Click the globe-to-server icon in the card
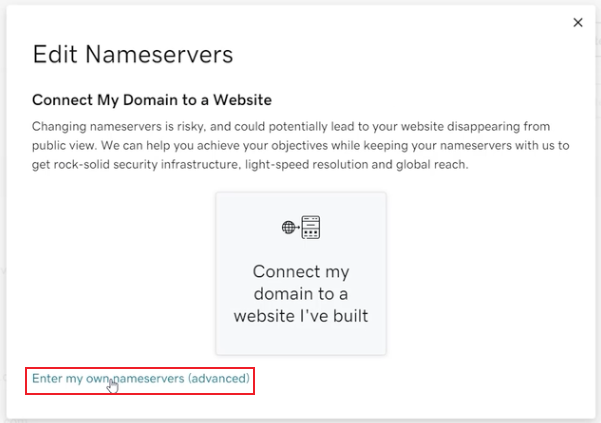601x423 pixels. tap(301, 227)
